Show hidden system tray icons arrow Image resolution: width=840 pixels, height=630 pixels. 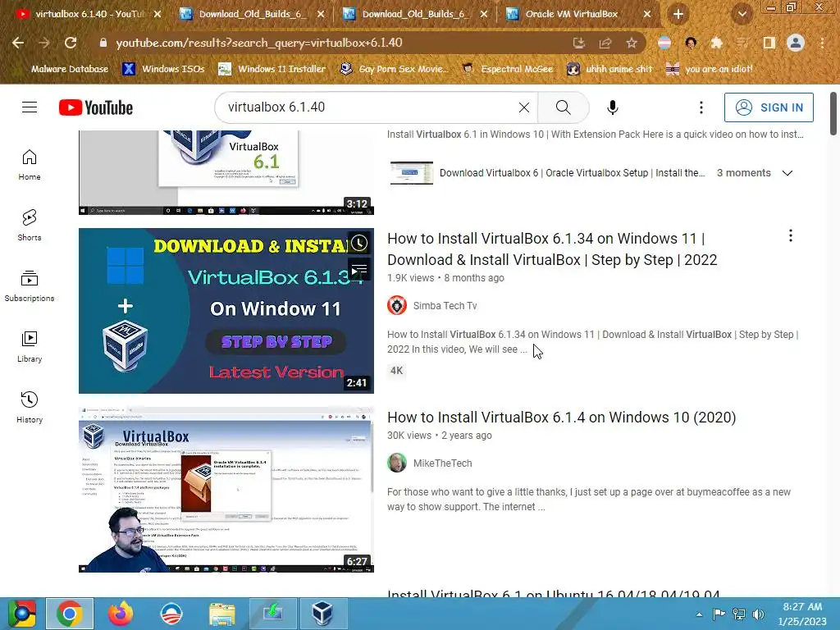coord(699,614)
